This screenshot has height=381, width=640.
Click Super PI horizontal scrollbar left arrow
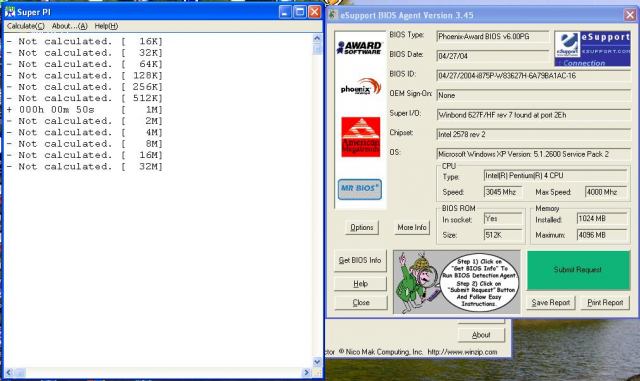pos(9,372)
